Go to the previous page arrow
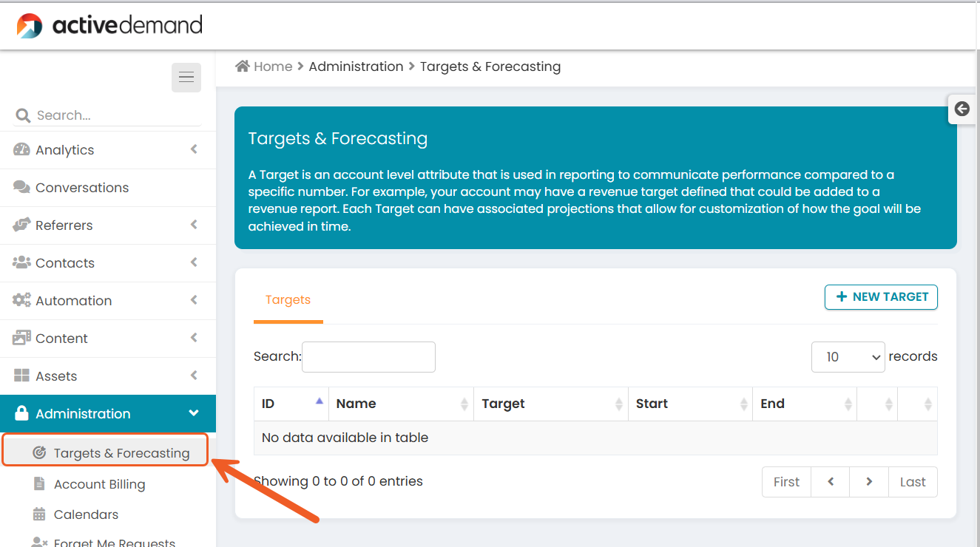This screenshot has width=980, height=547. coord(831,482)
